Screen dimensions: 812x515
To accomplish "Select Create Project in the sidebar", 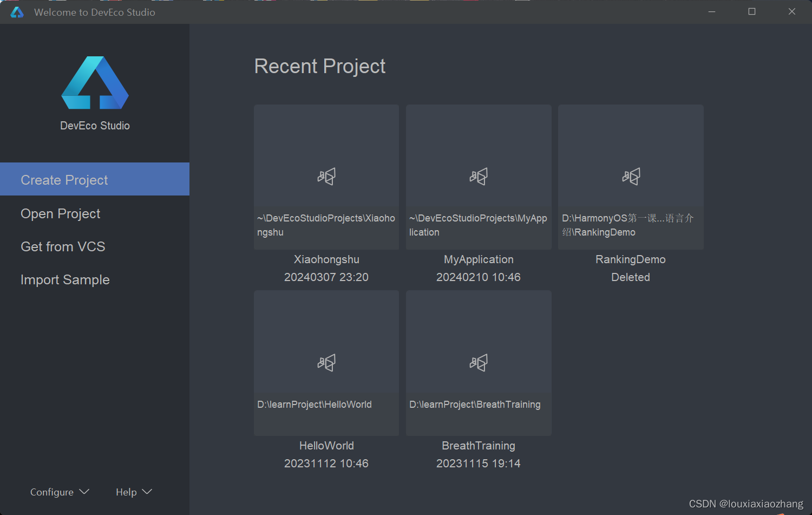I will (95, 179).
